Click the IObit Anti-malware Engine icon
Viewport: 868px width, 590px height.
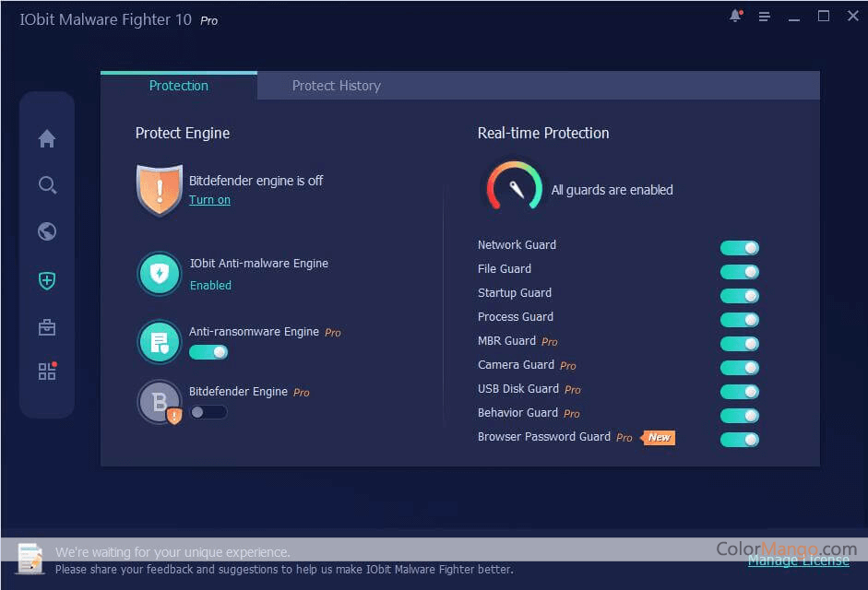click(160, 274)
